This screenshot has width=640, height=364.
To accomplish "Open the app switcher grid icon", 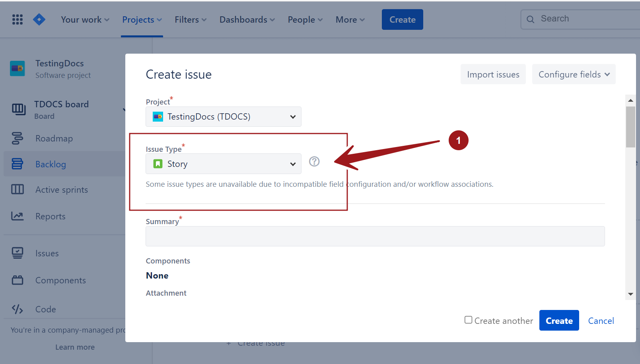I will point(18,19).
